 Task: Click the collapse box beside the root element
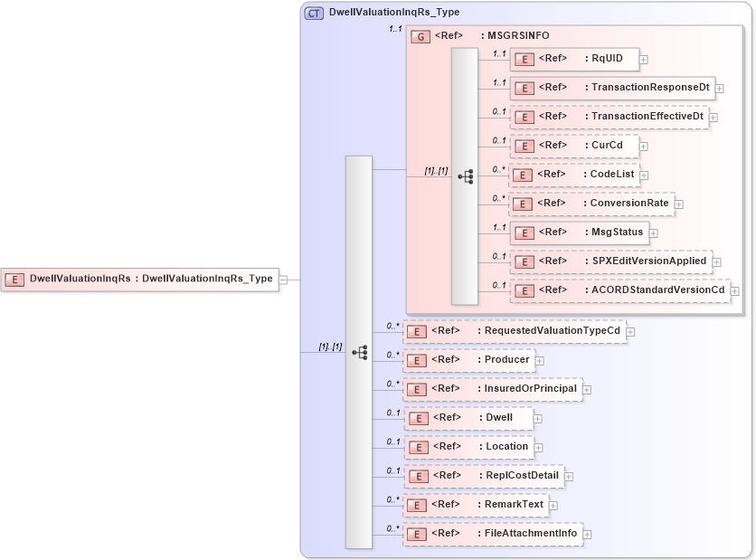coord(281,280)
